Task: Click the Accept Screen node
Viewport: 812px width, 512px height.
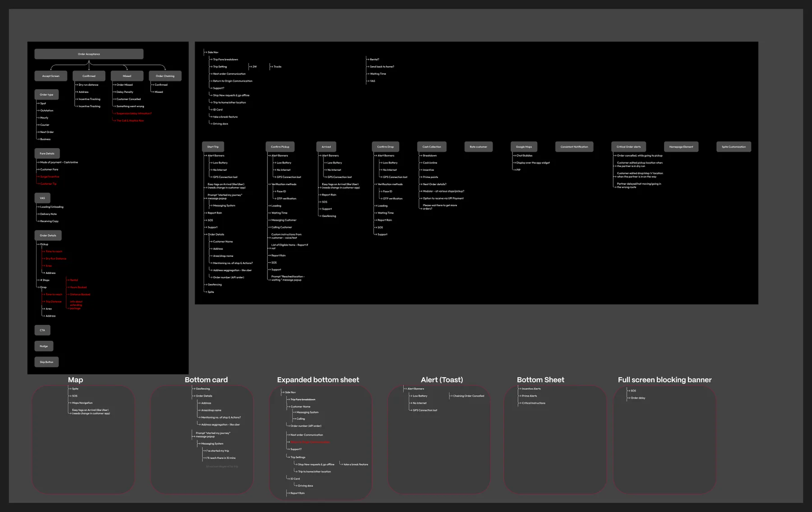Action: pos(51,76)
